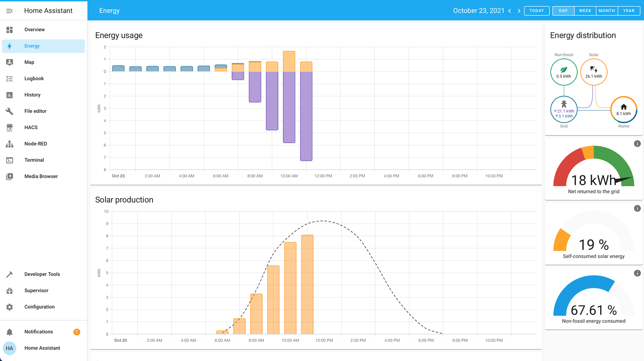Show info for self-consumed solar energy gauge

pyautogui.click(x=637, y=208)
